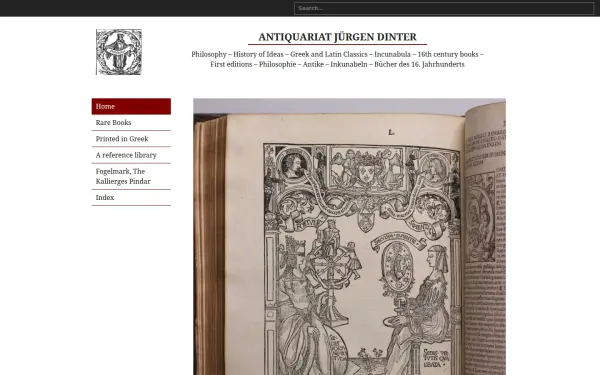Open the Antiquariat Jürgen Dinter title link
The height and width of the screenshot is (375, 600).
point(337,37)
